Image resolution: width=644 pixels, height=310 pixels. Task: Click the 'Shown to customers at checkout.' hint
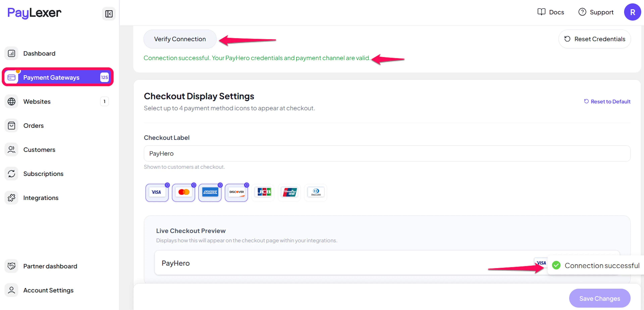[184, 167]
